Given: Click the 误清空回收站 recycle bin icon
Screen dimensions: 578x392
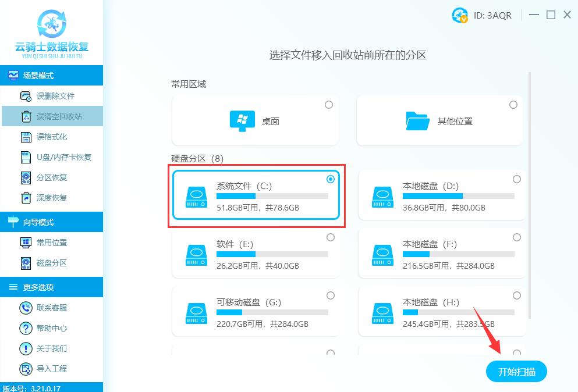Looking at the screenshot, I should click(26, 116).
